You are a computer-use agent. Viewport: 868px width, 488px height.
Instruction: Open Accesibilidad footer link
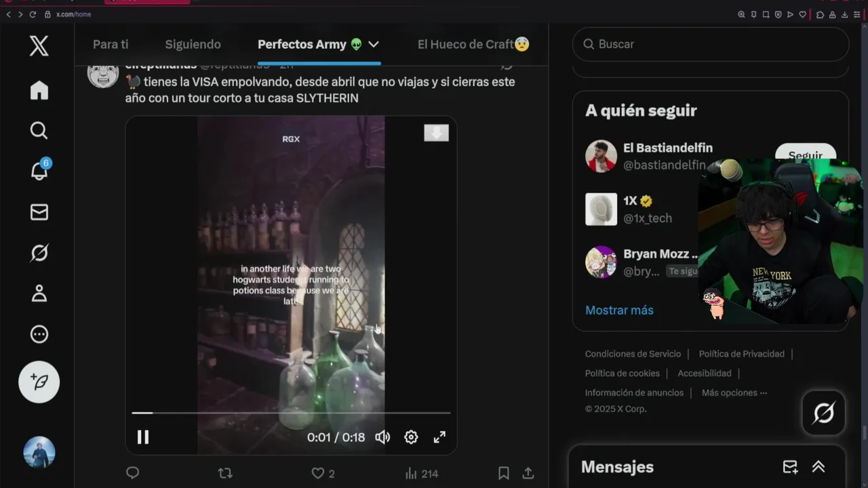pyautogui.click(x=705, y=373)
